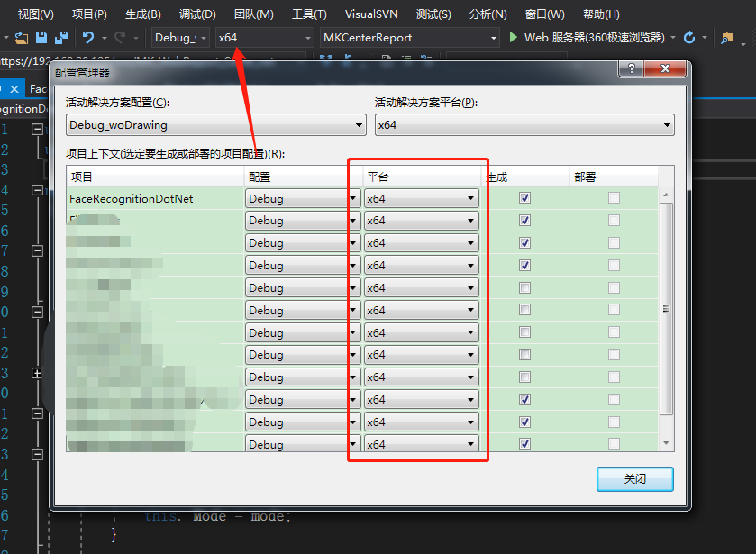
Task: Click code line this._Mode = mode;
Action: tap(218, 516)
